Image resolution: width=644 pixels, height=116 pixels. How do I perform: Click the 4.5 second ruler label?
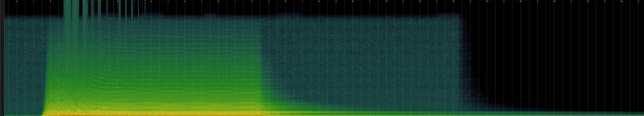coord(151,1)
